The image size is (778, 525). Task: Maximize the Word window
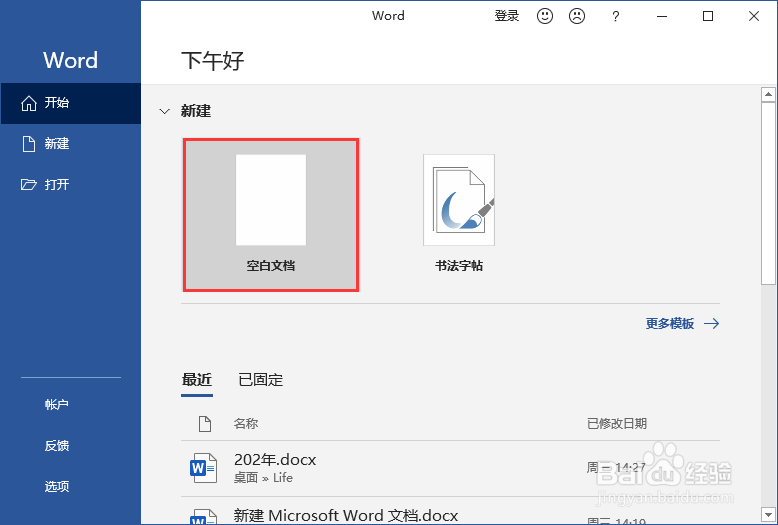coord(708,16)
